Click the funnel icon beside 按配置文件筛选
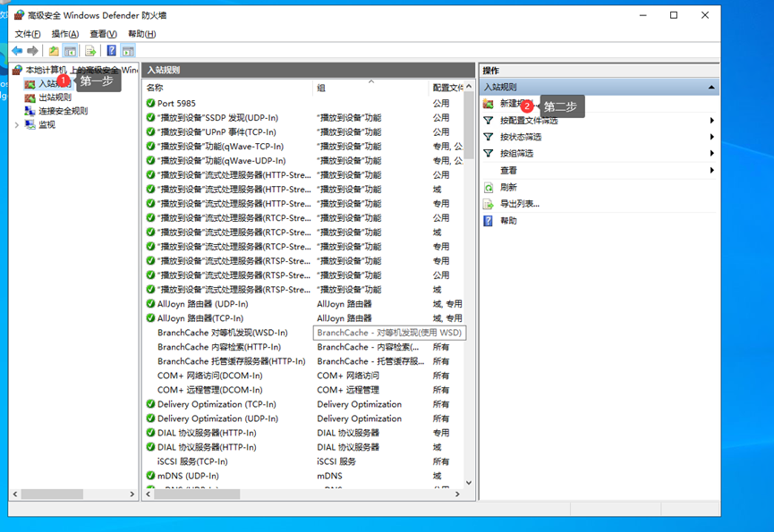Screen dimensions: 774x532 click(x=489, y=121)
